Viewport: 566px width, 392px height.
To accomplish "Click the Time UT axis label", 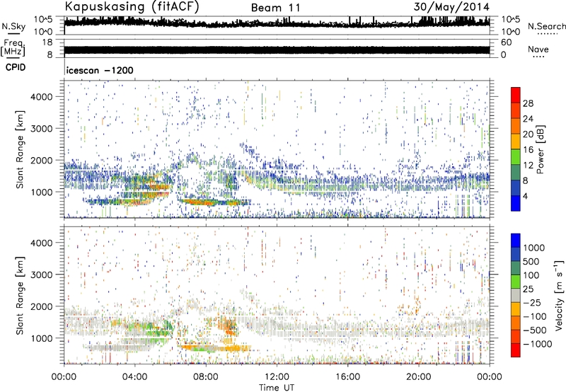I will click(x=277, y=387).
